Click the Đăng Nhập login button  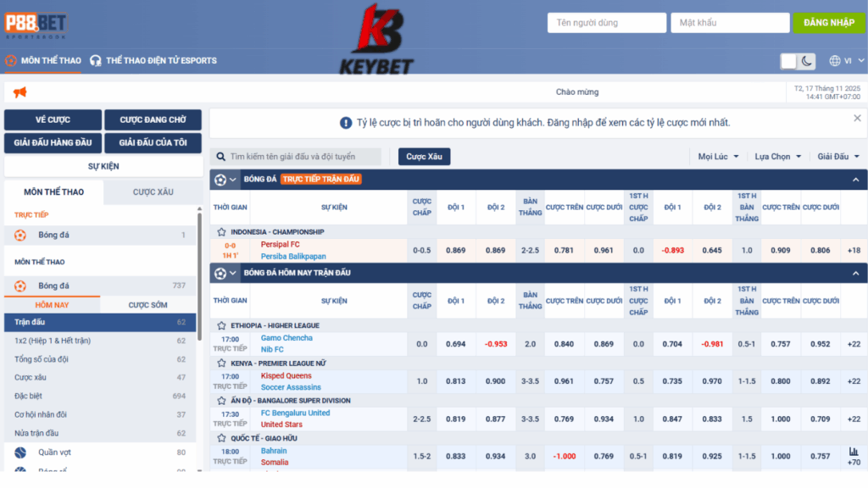tap(828, 23)
